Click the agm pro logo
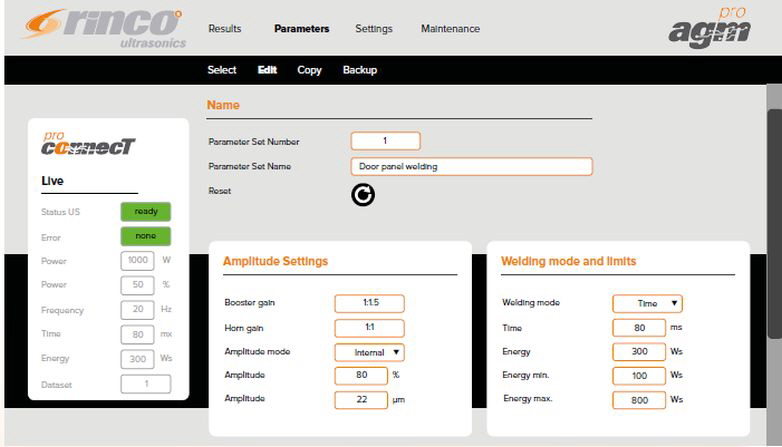Screen dimensions: 782x447 (709, 28)
